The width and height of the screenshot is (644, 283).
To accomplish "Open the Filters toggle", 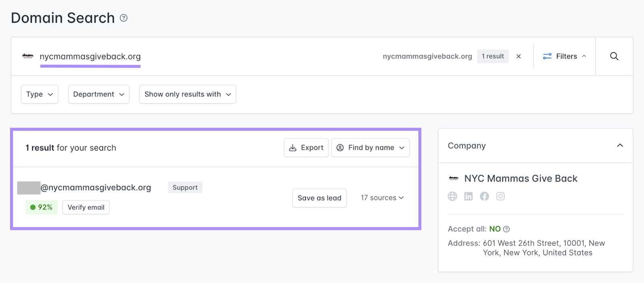I will pos(565,56).
